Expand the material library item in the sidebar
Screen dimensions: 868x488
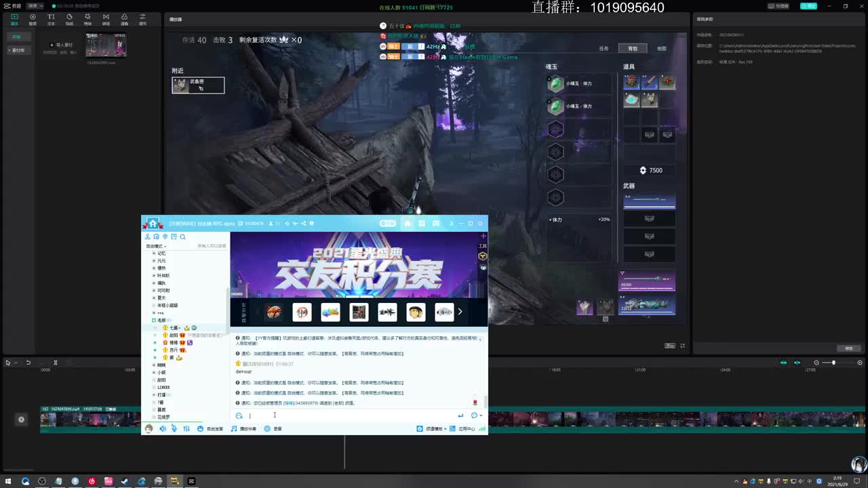pyautogui.click(x=19, y=50)
